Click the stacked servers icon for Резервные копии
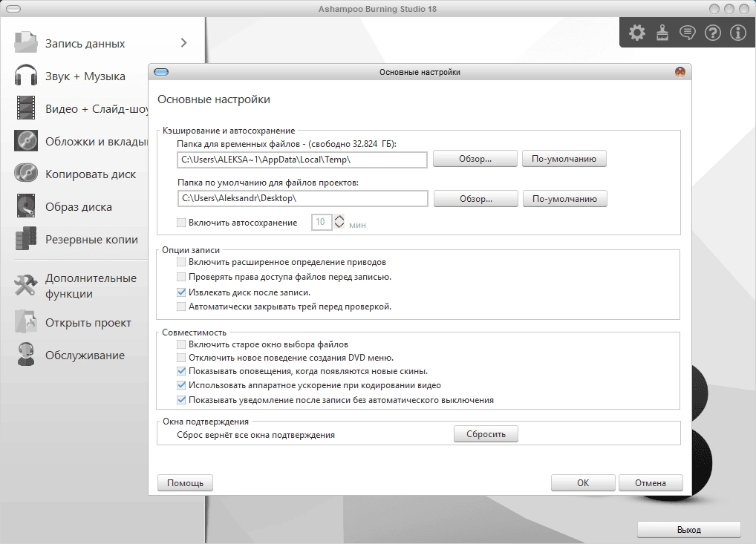The height and width of the screenshot is (544, 756). coord(25,238)
